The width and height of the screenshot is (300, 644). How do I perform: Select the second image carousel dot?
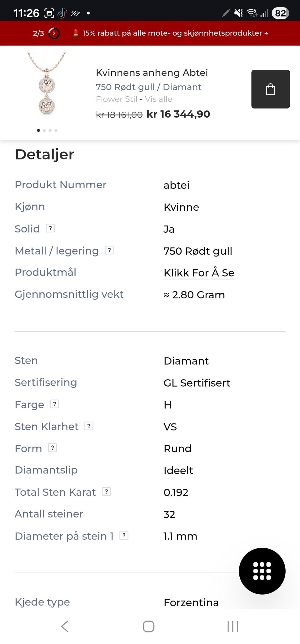[x=44, y=130]
